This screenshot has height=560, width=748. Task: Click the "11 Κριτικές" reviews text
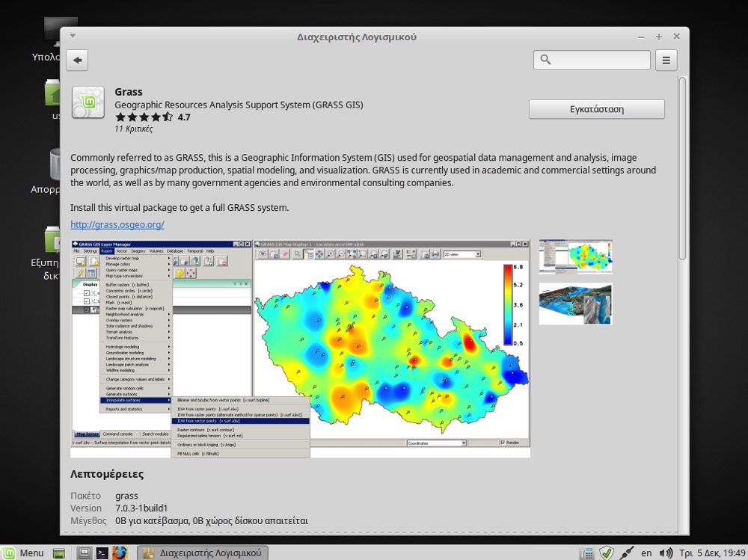tap(134, 129)
